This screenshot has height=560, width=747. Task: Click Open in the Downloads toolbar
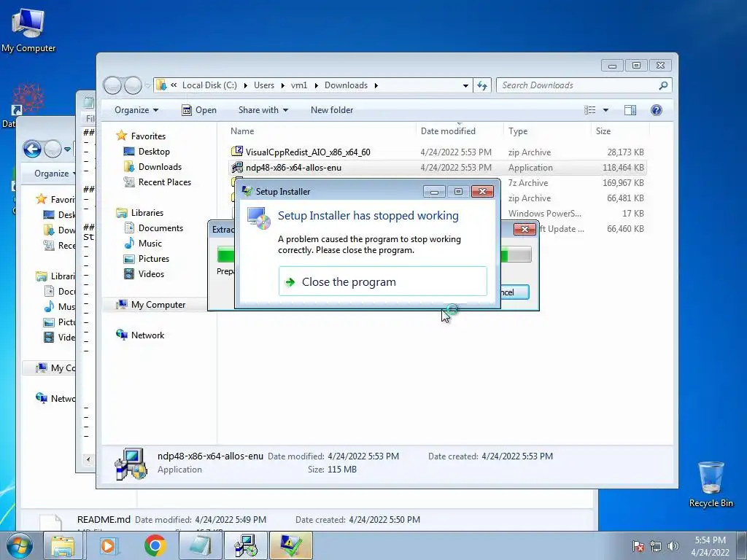point(199,110)
